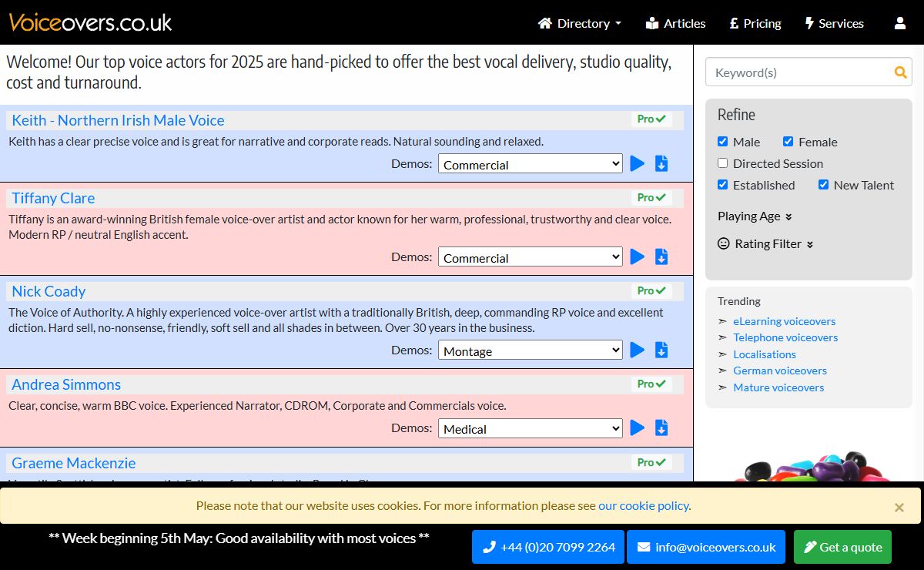This screenshot has width=924, height=570.
Task: Uncheck the Established filter
Action: point(722,185)
